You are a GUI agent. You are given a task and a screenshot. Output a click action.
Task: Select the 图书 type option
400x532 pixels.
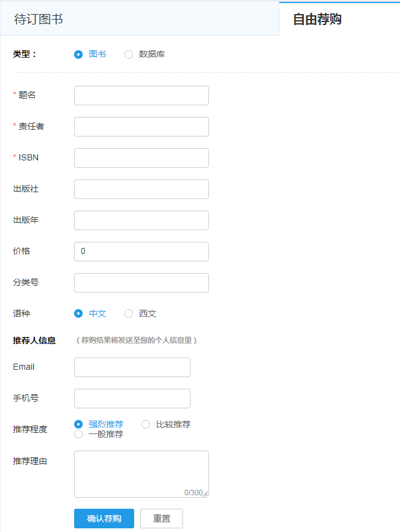point(78,54)
